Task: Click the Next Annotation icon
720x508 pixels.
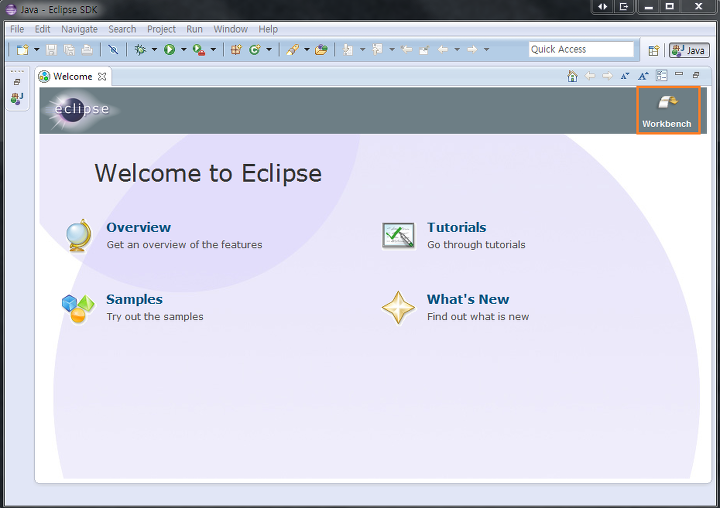Action: 348,50
